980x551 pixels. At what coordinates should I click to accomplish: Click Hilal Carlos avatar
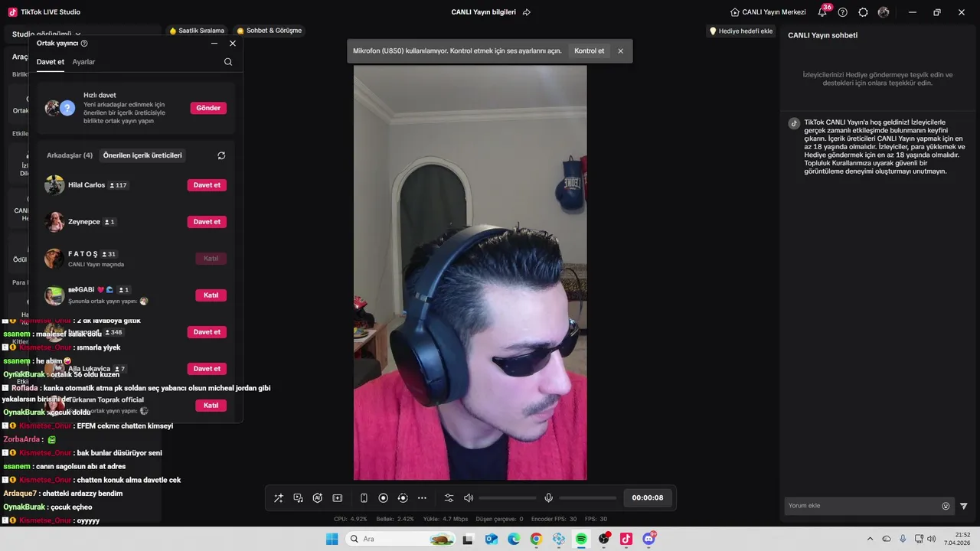pos(54,185)
